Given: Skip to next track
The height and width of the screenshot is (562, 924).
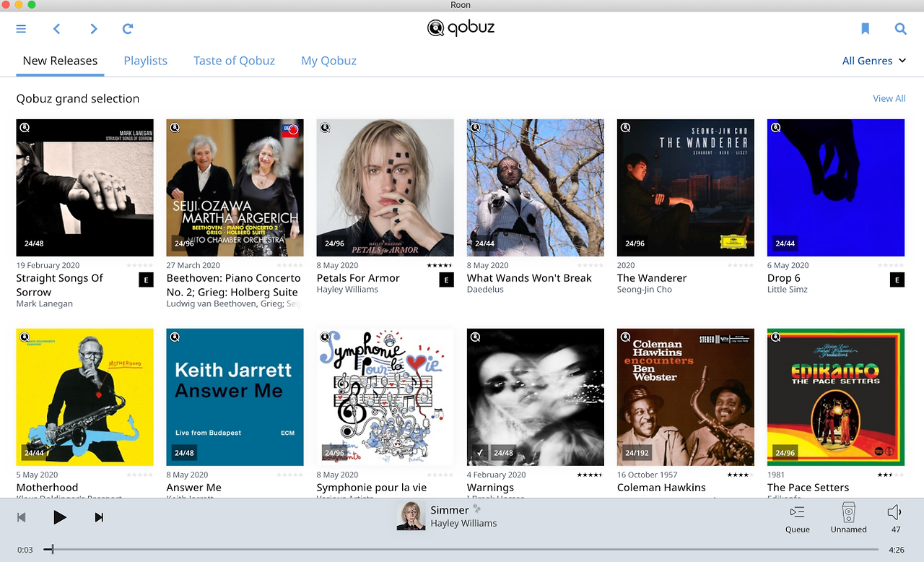Looking at the screenshot, I should [x=100, y=517].
